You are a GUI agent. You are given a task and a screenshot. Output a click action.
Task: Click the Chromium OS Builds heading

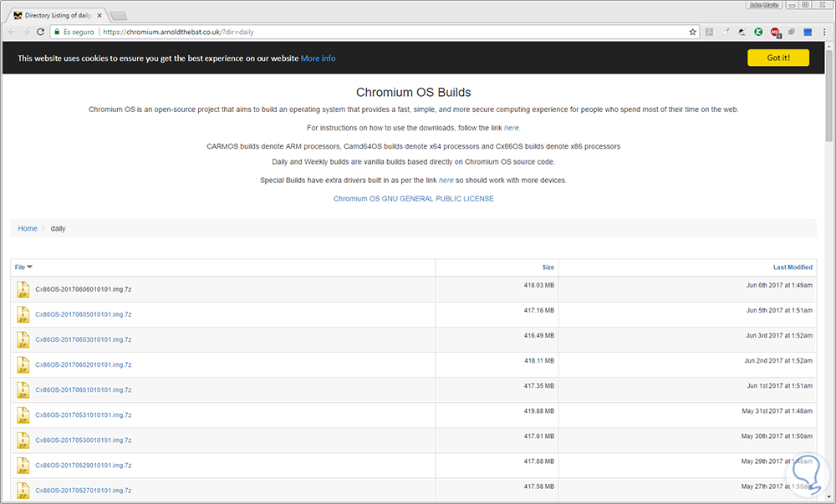pyautogui.click(x=414, y=92)
